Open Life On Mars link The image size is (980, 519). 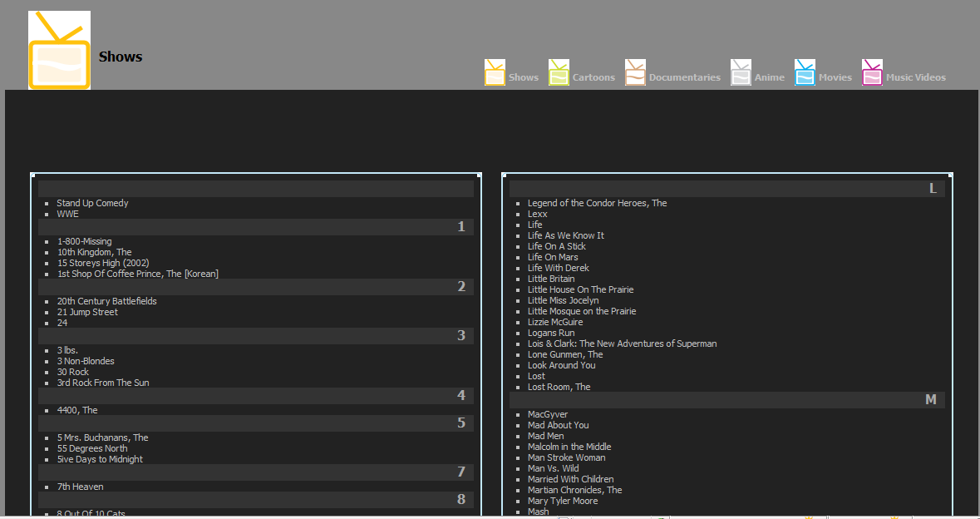553,257
